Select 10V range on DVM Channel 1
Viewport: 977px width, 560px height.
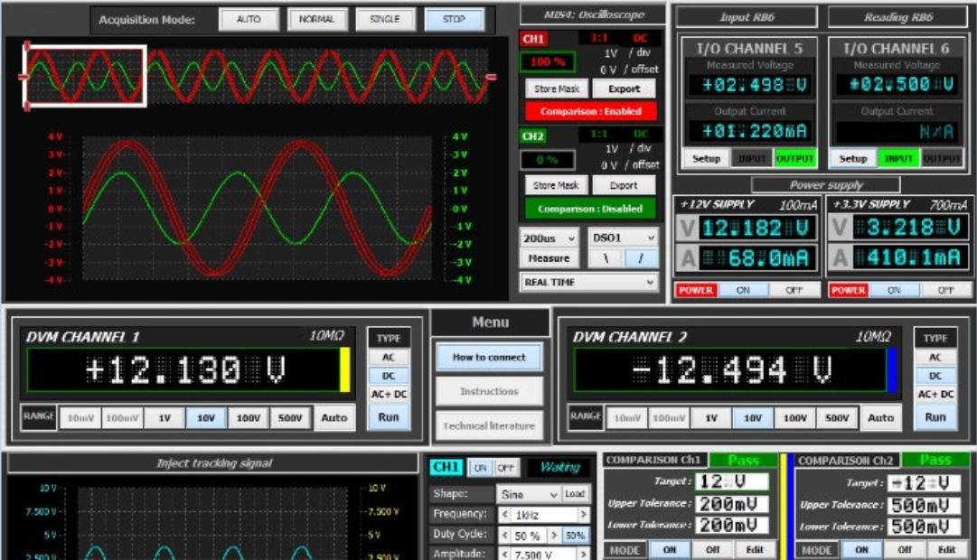[x=206, y=418]
